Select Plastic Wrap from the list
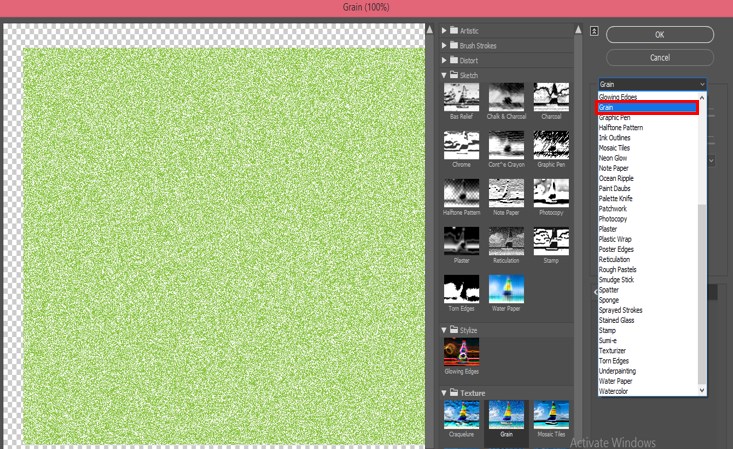Screen dimensions: 733x449 click(615, 239)
